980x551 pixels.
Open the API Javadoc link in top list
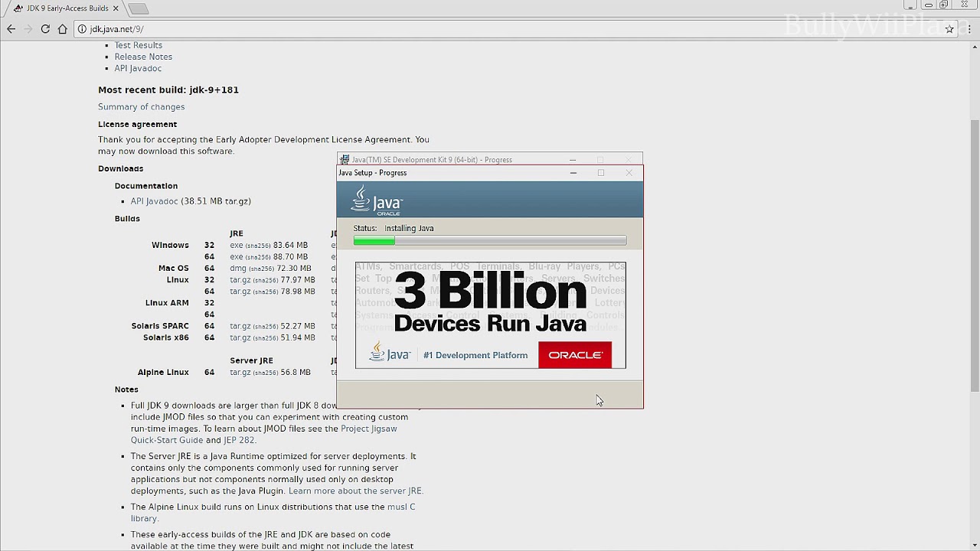(x=138, y=68)
